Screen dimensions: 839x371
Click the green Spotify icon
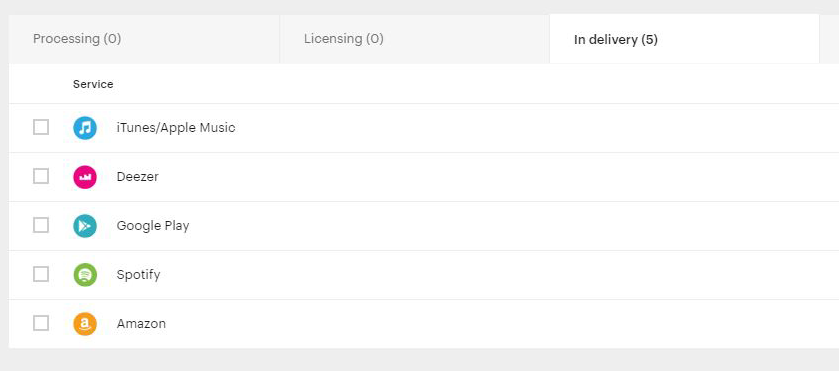[85, 275]
